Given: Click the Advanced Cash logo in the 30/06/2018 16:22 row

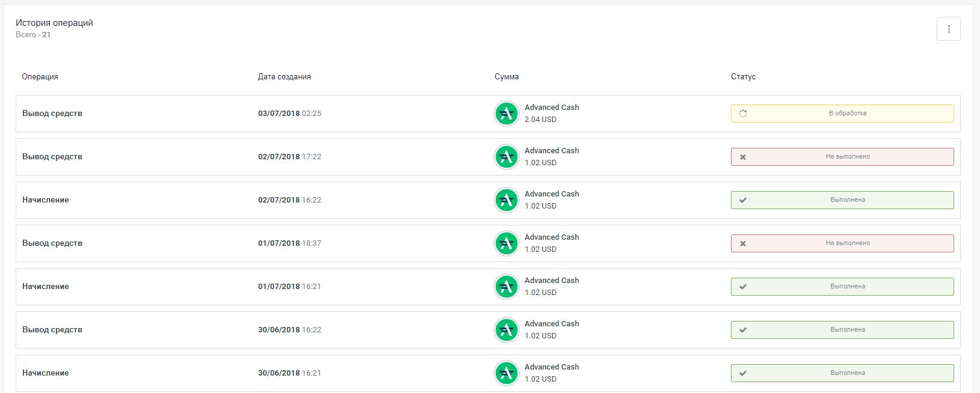Looking at the screenshot, I should (506, 330).
